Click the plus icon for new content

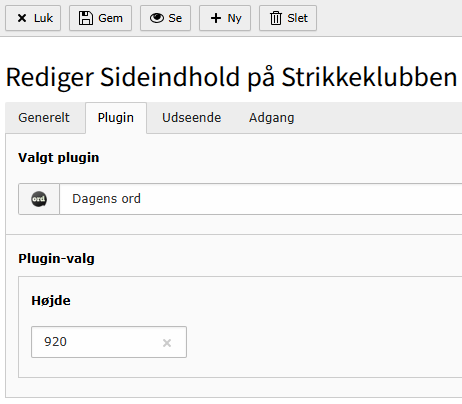click(216, 18)
